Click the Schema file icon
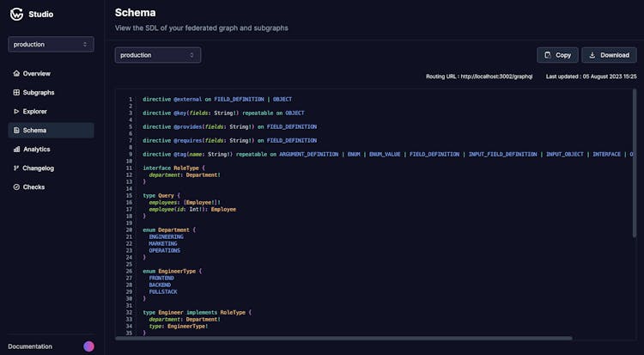This screenshot has height=355, width=644. point(15,131)
